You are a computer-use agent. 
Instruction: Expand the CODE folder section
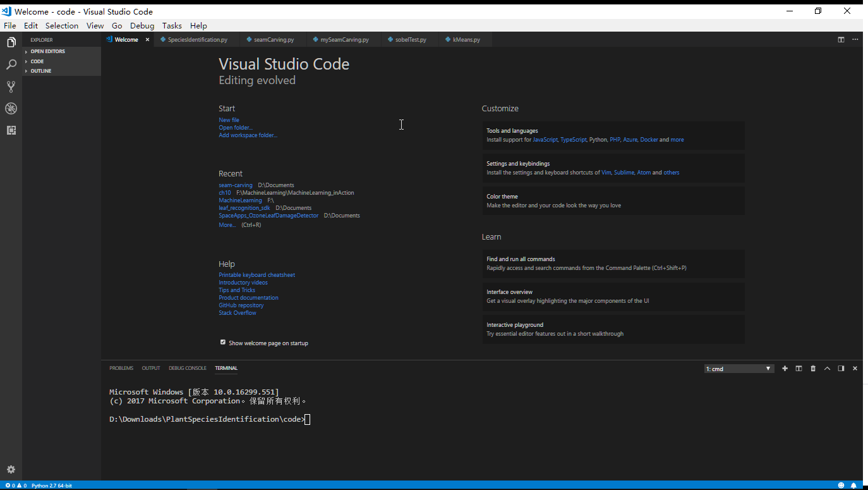(61, 61)
